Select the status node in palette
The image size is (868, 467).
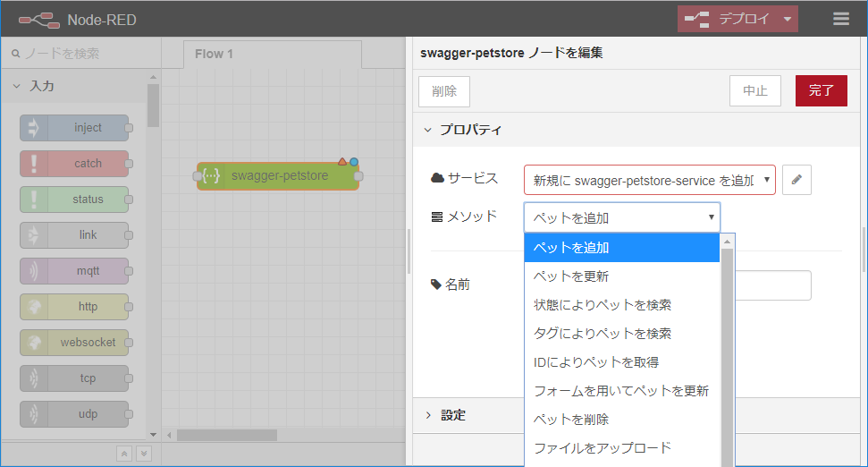pyautogui.click(x=74, y=200)
